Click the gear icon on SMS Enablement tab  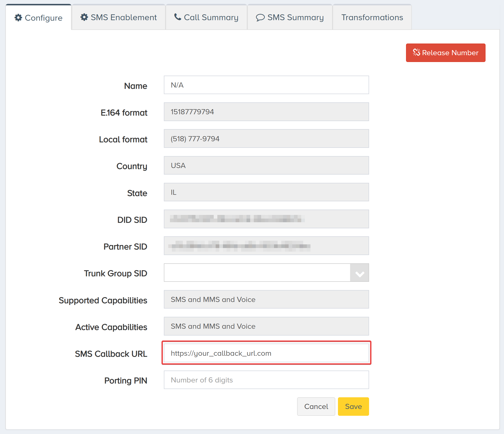(x=84, y=17)
